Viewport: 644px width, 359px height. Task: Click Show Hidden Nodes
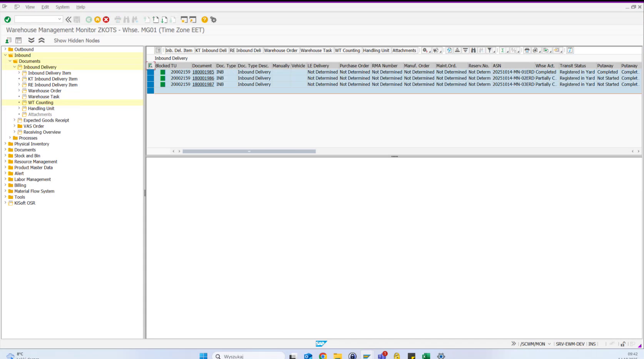[76, 40]
